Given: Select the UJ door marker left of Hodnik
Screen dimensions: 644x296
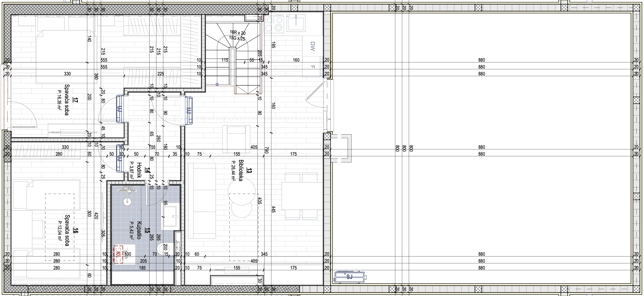Looking at the screenshot, I should (120, 158).
